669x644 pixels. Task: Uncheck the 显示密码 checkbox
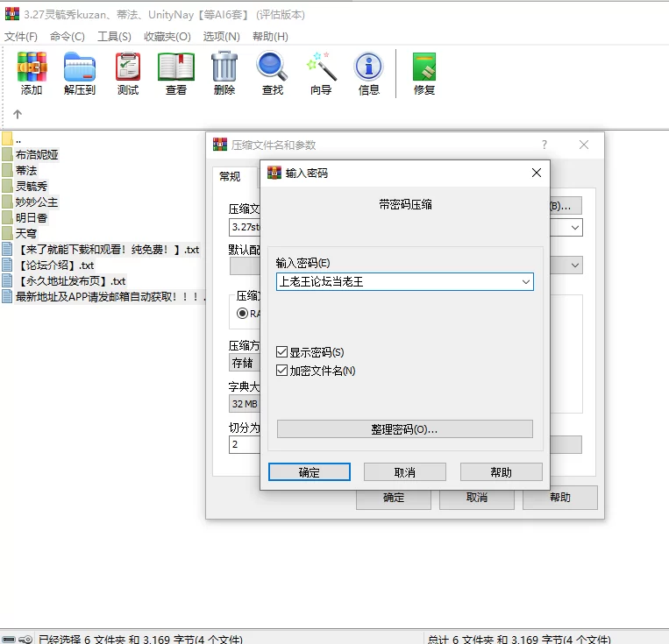[282, 352]
